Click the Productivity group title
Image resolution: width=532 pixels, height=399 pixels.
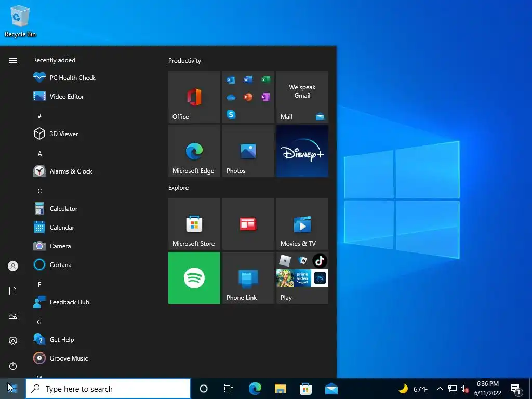tap(184, 61)
